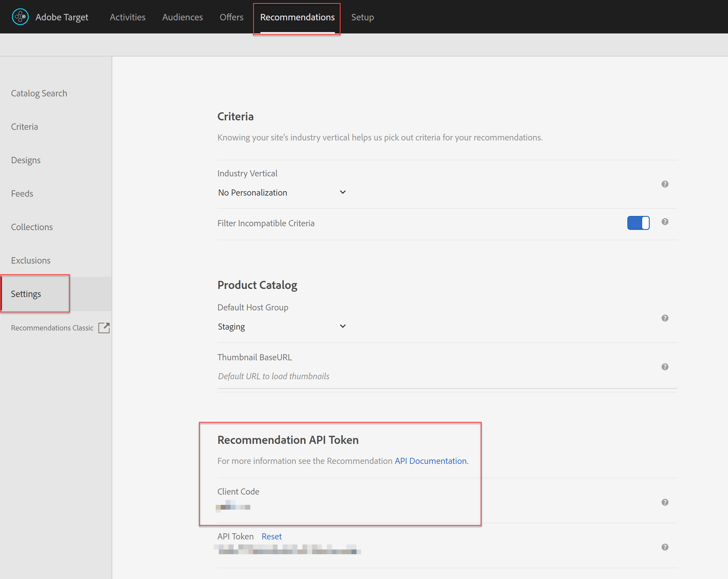Open Collections in the sidebar
Screen dimensions: 728x579
tap(32, 227)
